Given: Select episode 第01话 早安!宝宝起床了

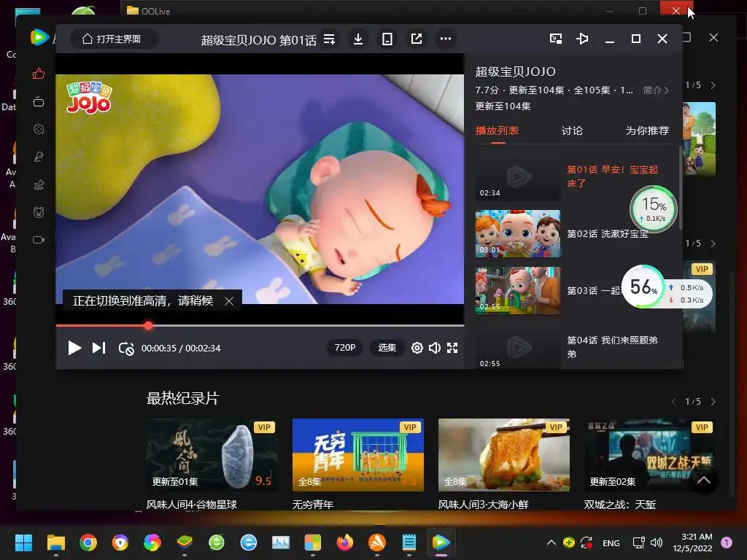Looking at the screenshot, I should pyautogui.click(x=612, y=176).
